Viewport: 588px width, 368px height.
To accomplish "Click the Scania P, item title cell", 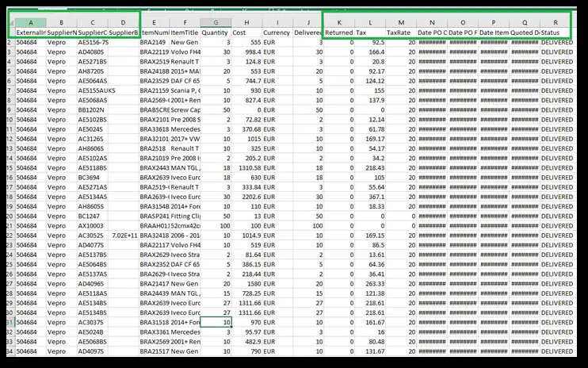I will [x=185, y=90].
